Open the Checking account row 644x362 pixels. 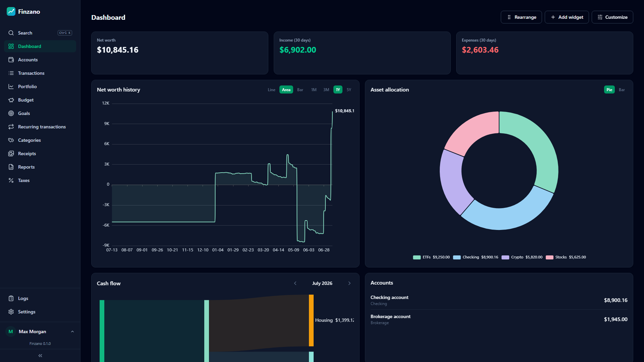(x=499, y=300)
